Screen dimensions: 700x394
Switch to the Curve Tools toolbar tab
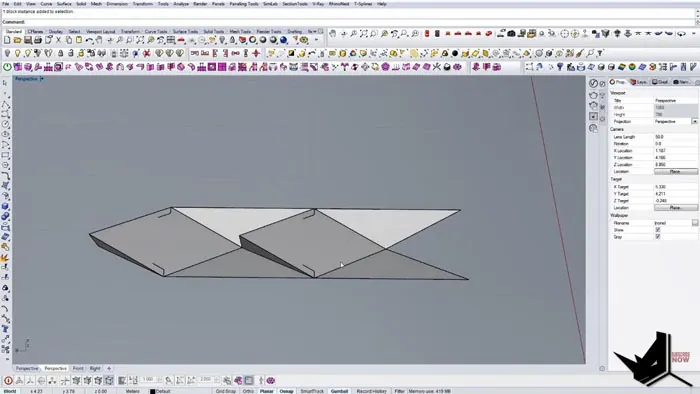[x=156, y=32]
